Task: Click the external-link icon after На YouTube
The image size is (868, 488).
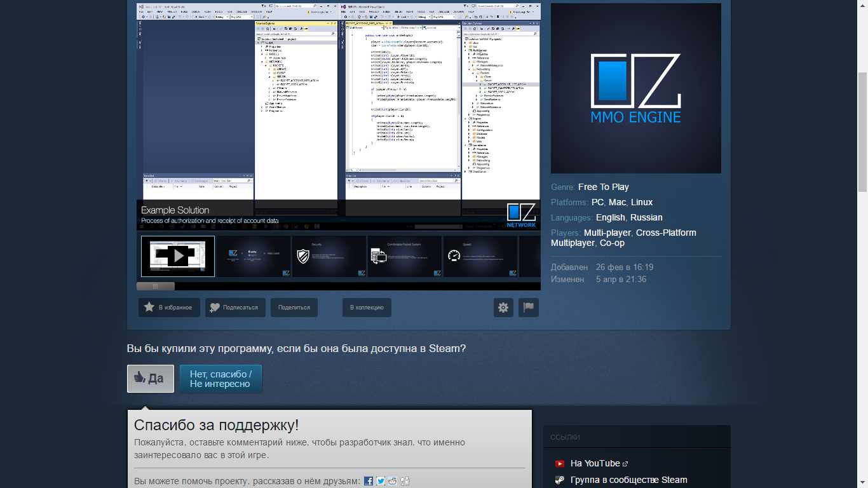Action: pos(625,464)
